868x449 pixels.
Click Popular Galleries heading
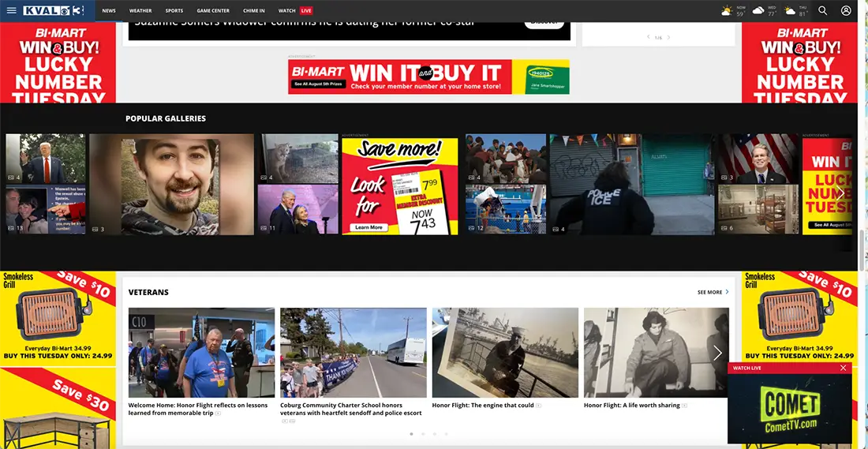click(166, 118)
